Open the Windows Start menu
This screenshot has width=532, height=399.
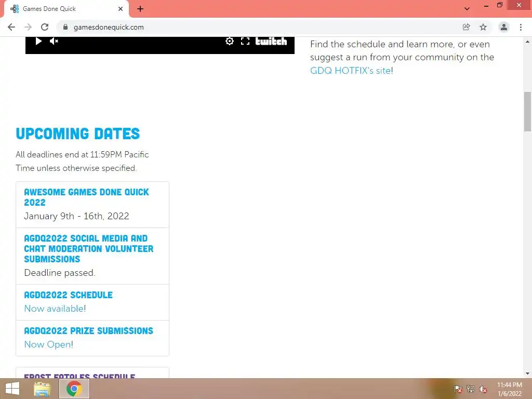[12, 389]
